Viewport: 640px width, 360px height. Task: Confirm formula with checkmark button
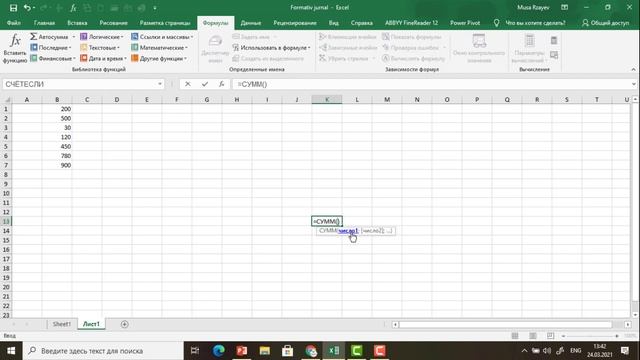point(204,84)
